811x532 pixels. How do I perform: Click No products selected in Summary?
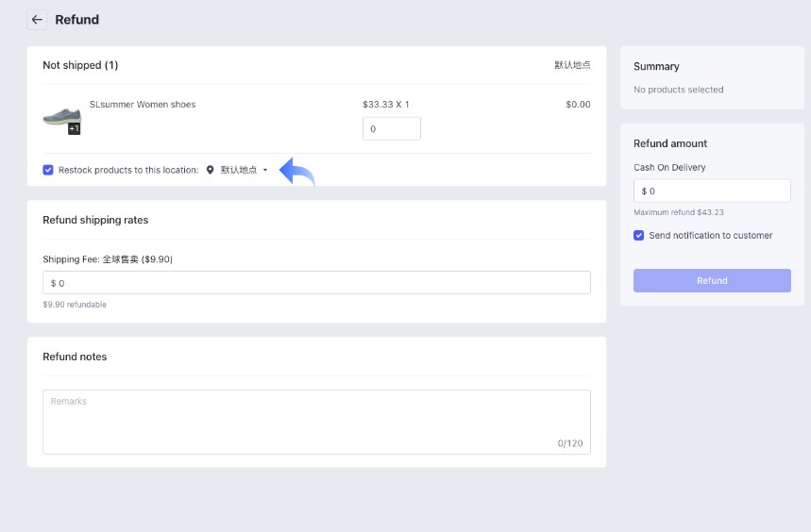[x=679, y=90]
